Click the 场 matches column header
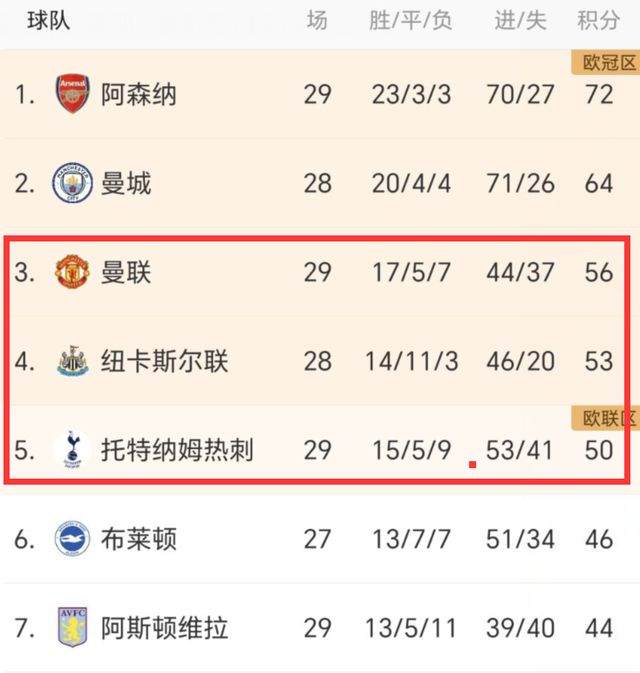The width and height of the screenshot is (640, 673). click(317, 20)
